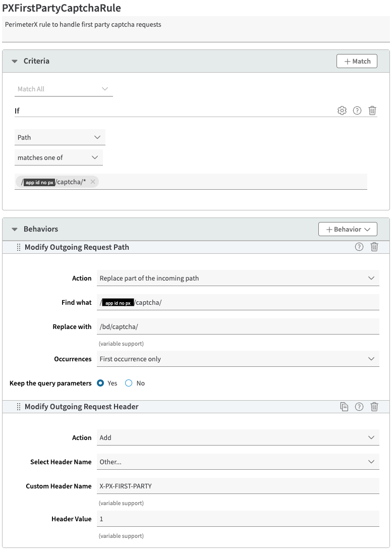The image size is (392, 550).
Task: Collapse the Criteria section
Action: tap(15, 61)
